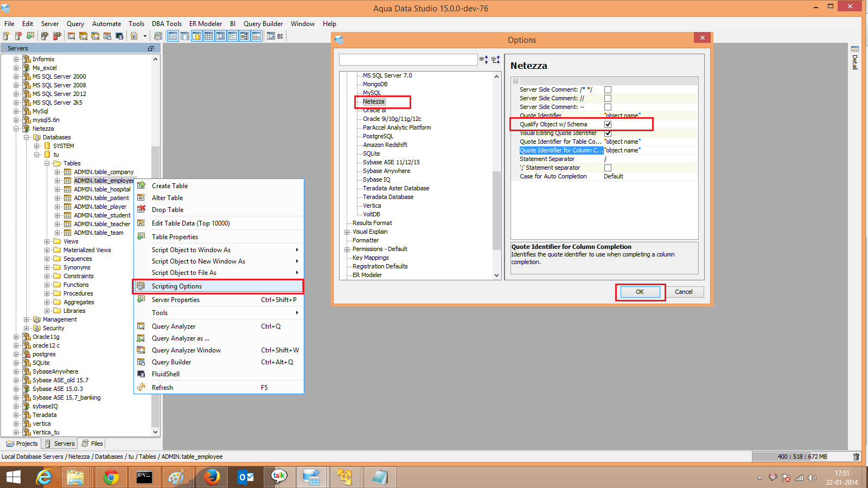The height and width of the screenshot is (488, 868).
Task: Open Firefox from the taskbar
Action: [212, 477]
